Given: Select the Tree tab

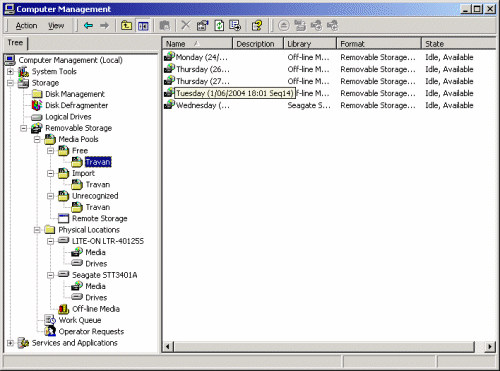Looking at the screenshot, I should [15, 43].
